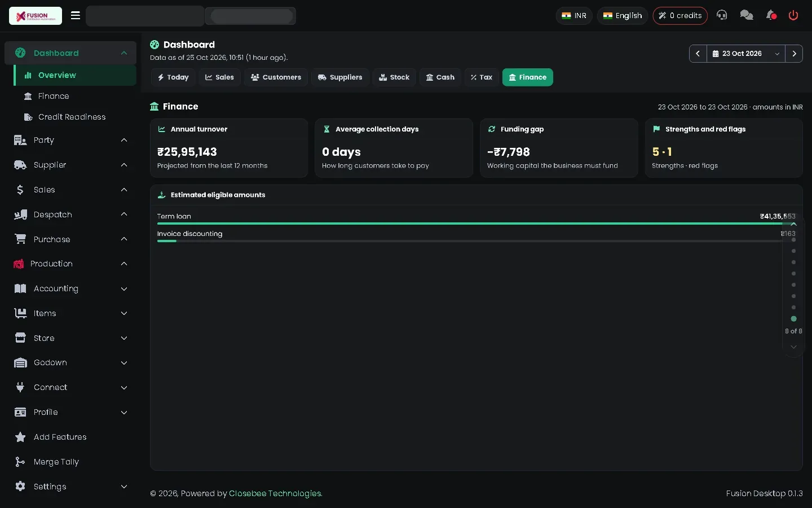
Task: Click the section pager up arrow
Action: click(793, 225)
